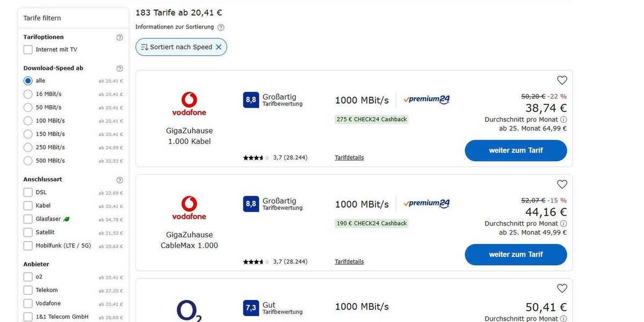Enable Internet mit TV checkbox
The height and width of the screenshot is (322, 644).
(28, 50)
